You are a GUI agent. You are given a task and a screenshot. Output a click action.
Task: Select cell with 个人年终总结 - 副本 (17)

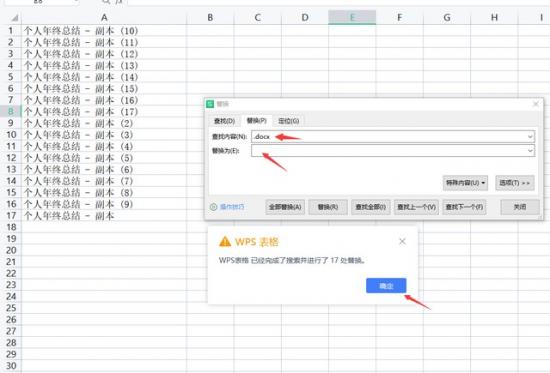click(x=104, y=112)
